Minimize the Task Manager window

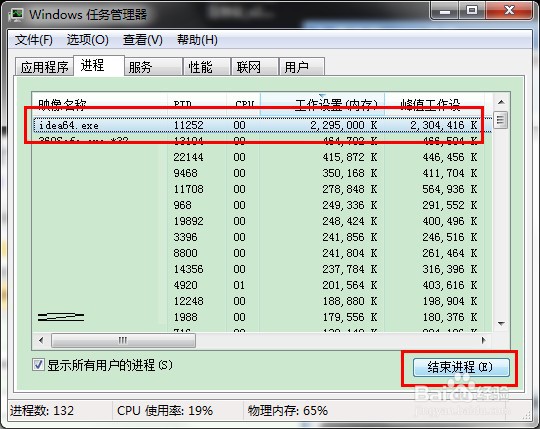tap(444, 11)
